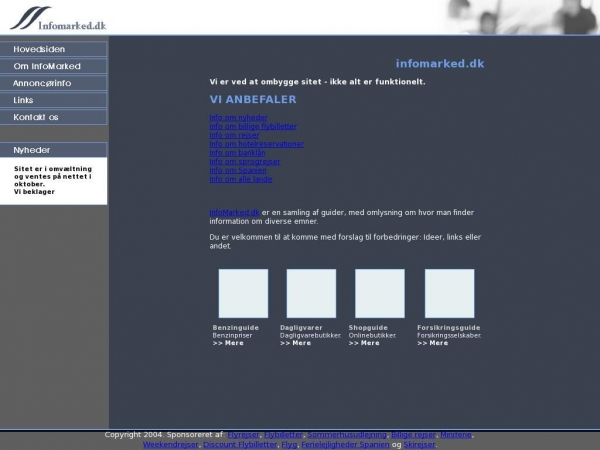Click the Weekendrejser footer link
This screenshot has width=600, height=450.
[x=170, y=444]
